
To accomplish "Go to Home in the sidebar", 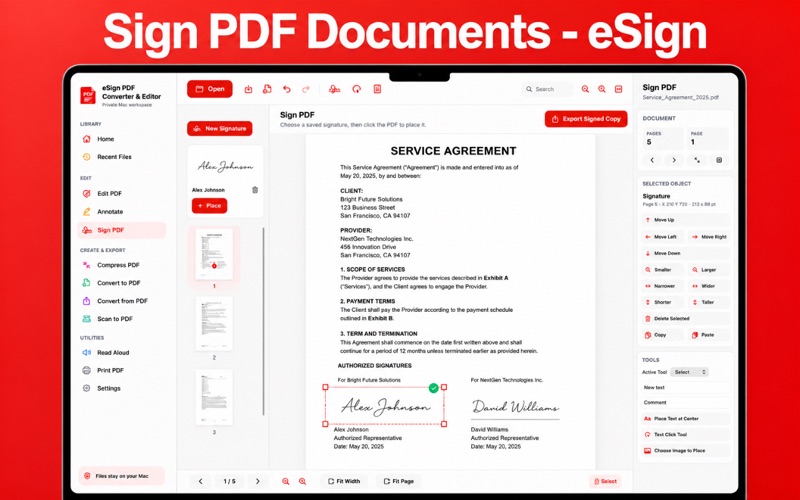I will (121, 139).
